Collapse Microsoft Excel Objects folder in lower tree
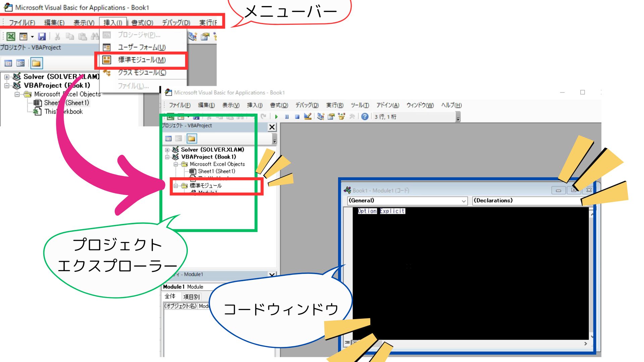This screenshot has height=362, width=644. pos(176,164)
